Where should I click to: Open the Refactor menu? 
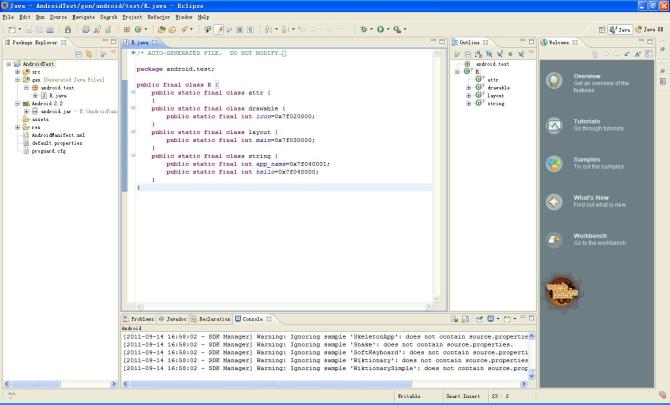tap(158, 17)
